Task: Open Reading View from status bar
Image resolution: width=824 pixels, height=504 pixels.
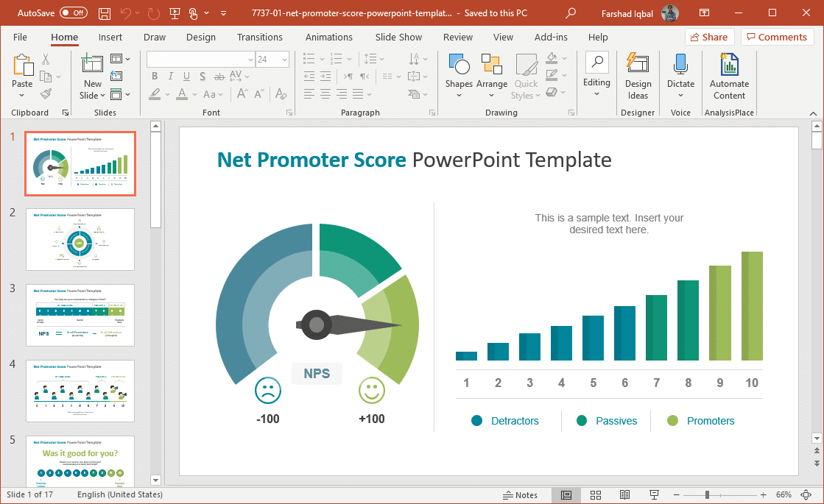Action: pos(624,495)
